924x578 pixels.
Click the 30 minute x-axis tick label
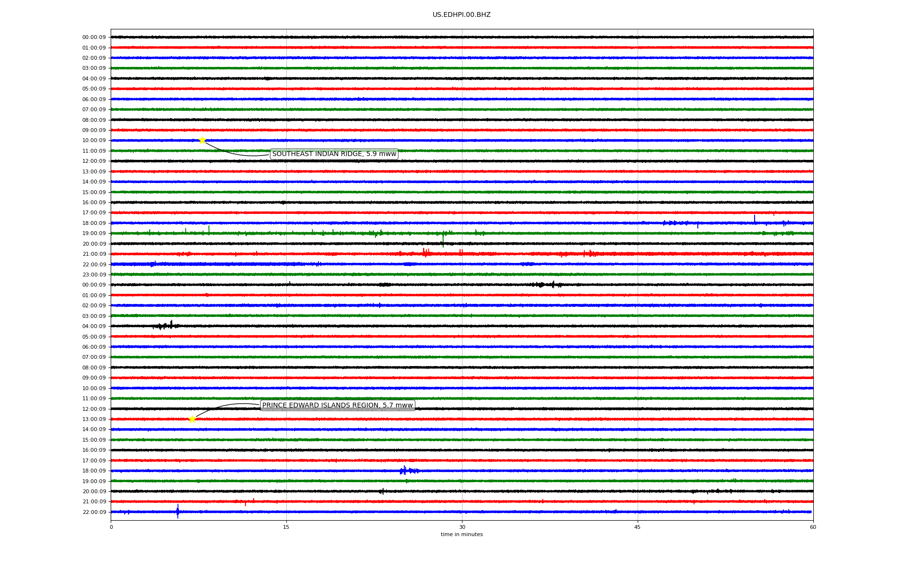pyautogui.click(x=462, y=527)
